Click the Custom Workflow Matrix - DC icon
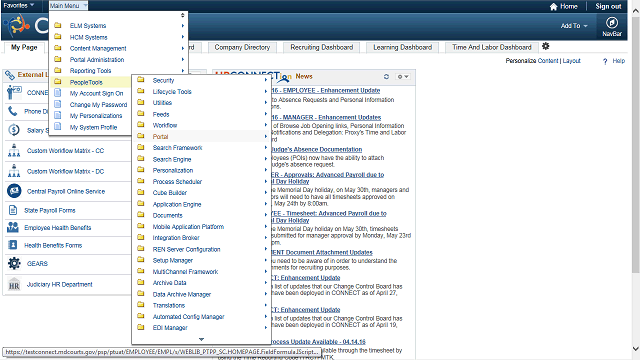Image resolution: width=640 pixels, height=360 pixels. click(14, 171)
